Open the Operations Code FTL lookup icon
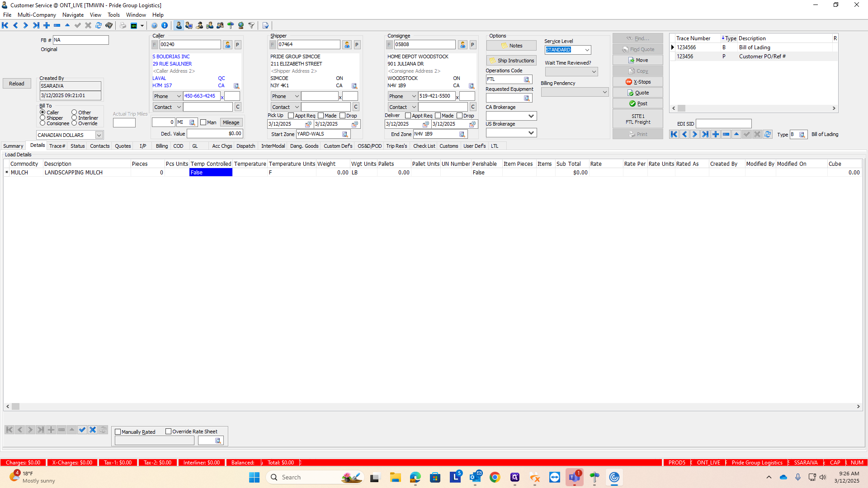868x488 pixels. tap(527, 80)
